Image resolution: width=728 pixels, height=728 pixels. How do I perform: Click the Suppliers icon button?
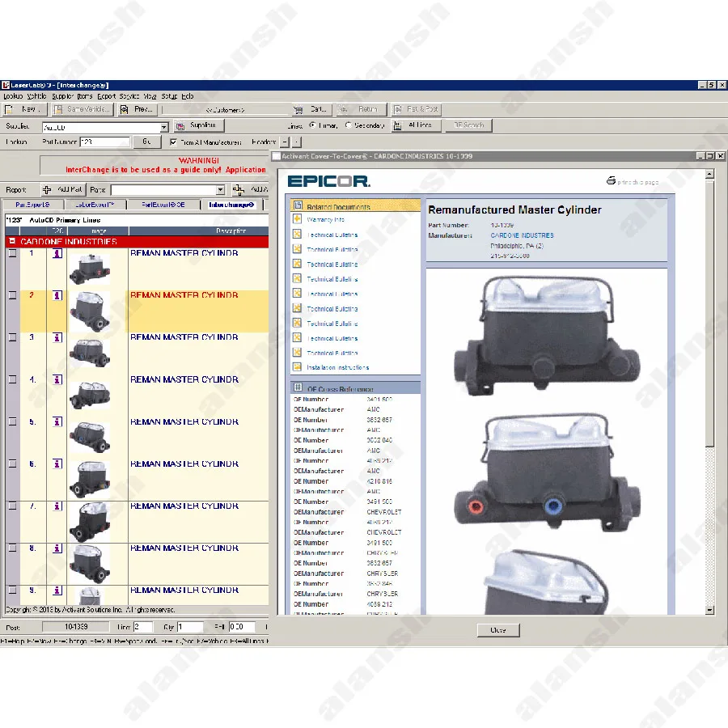point(180,126)
